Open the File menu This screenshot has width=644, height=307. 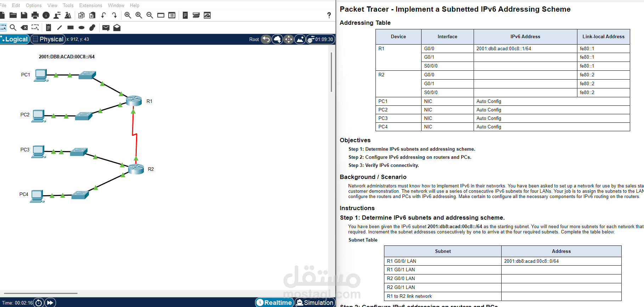point(3,5)
